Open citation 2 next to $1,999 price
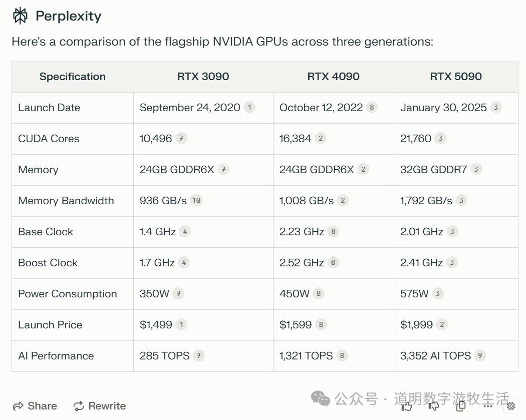 coord(441,324)
